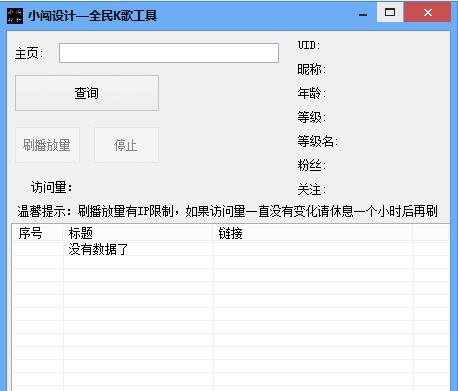
Task: Click the 序号 column header
Action: [x=37, y=233]
